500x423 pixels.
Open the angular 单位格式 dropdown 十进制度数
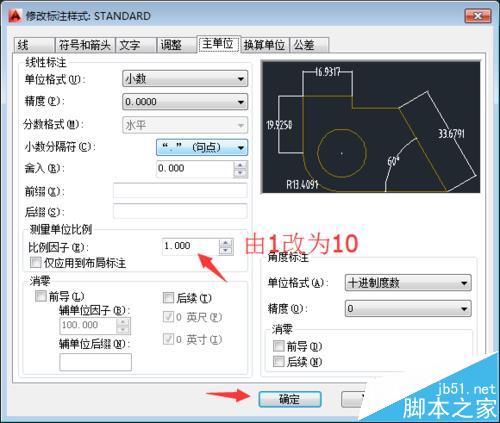pos(408,283)
